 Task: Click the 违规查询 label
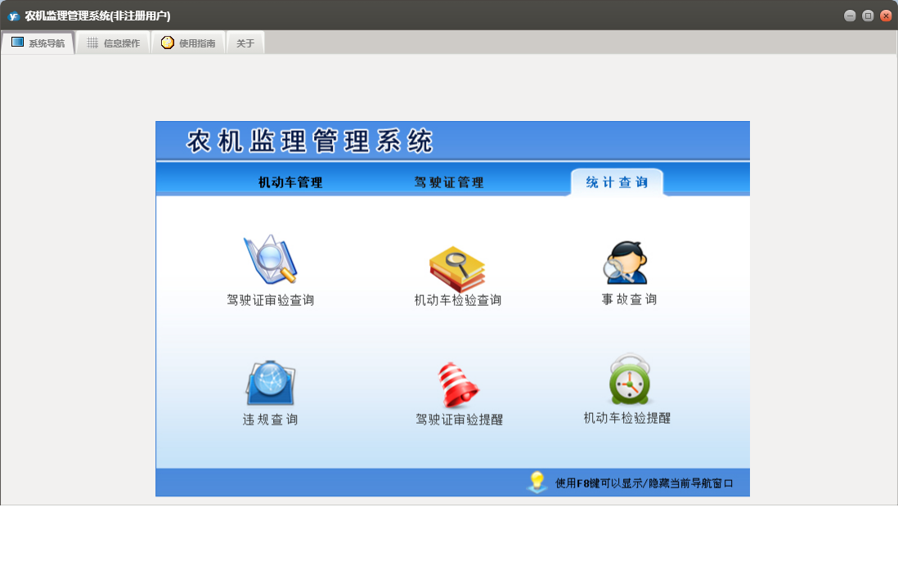tap(271, 420)
